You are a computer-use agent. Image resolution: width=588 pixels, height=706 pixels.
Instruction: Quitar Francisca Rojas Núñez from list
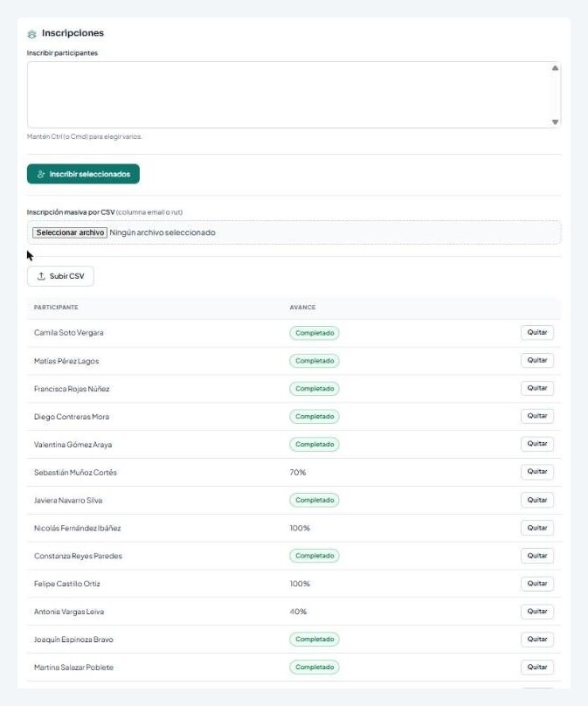pyautogui.click(x=537, y=388)
